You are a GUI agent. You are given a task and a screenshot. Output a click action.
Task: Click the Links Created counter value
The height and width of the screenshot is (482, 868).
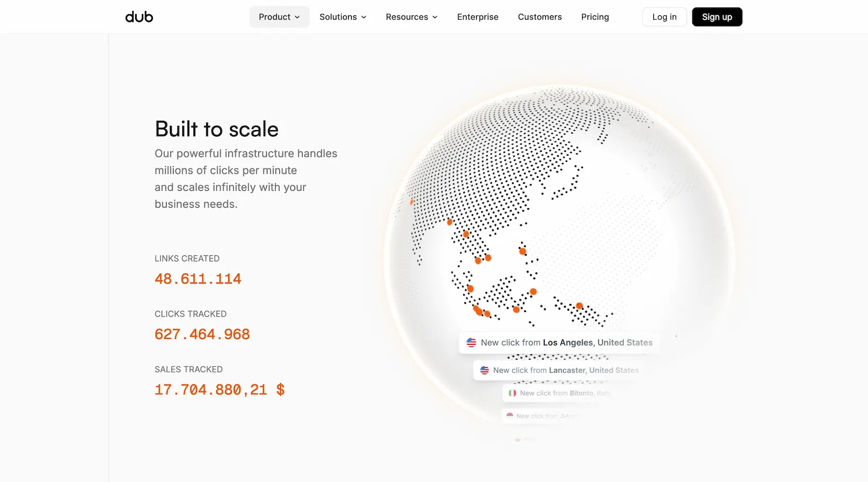pyautogui.click(x=198, y=279)
